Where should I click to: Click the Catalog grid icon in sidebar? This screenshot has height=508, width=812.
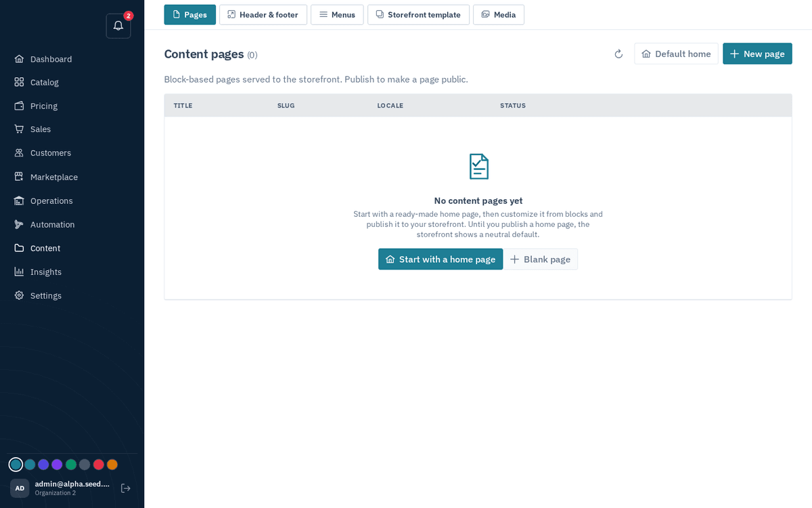[x=19, y=82]
